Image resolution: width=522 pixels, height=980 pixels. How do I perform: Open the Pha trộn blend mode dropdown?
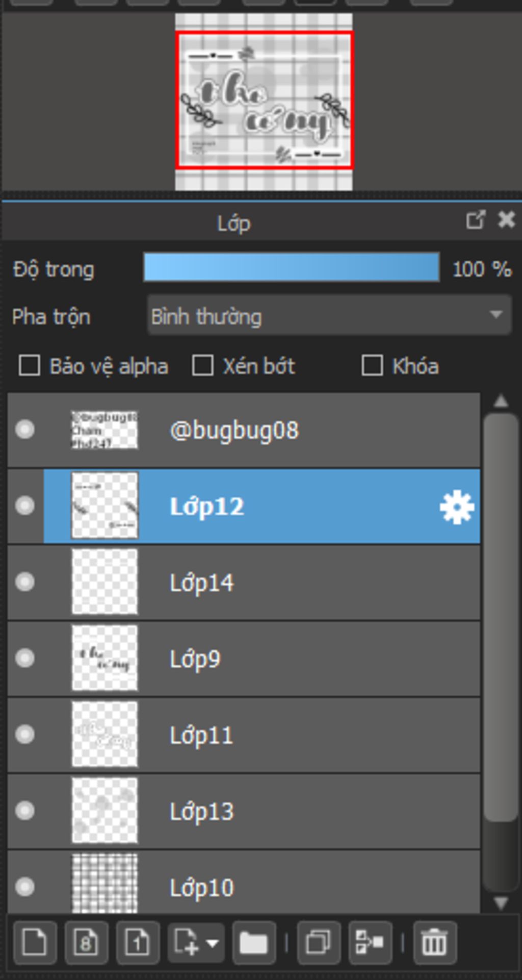click(329, 315)
